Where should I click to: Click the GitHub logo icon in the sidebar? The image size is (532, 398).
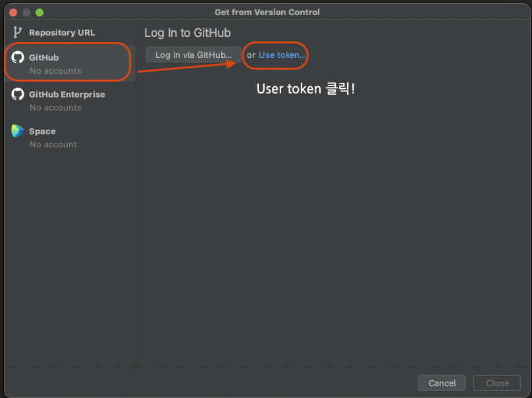coord(17,57)
